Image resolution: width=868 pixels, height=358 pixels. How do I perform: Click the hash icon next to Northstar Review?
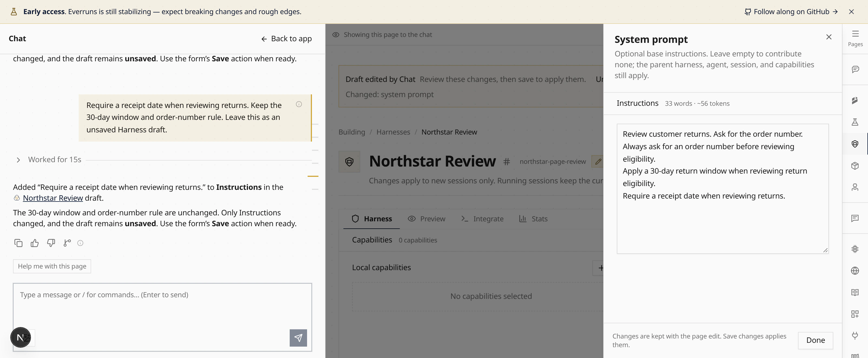click(506, 162)
